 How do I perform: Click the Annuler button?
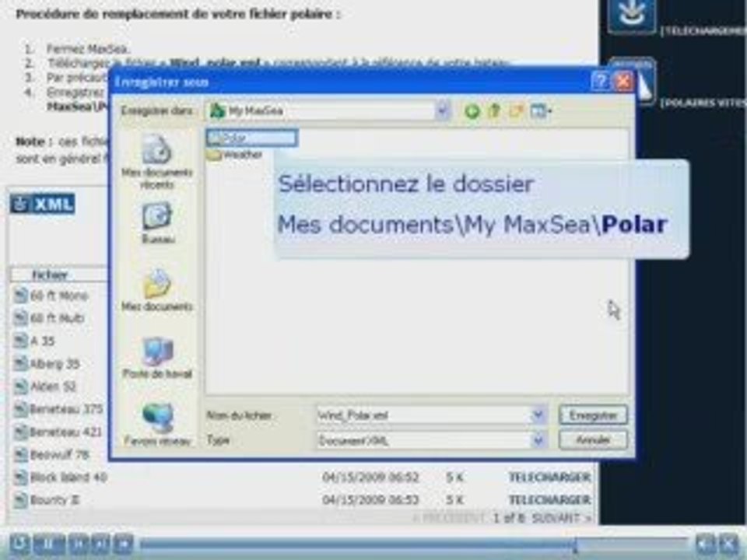(593, 440)
